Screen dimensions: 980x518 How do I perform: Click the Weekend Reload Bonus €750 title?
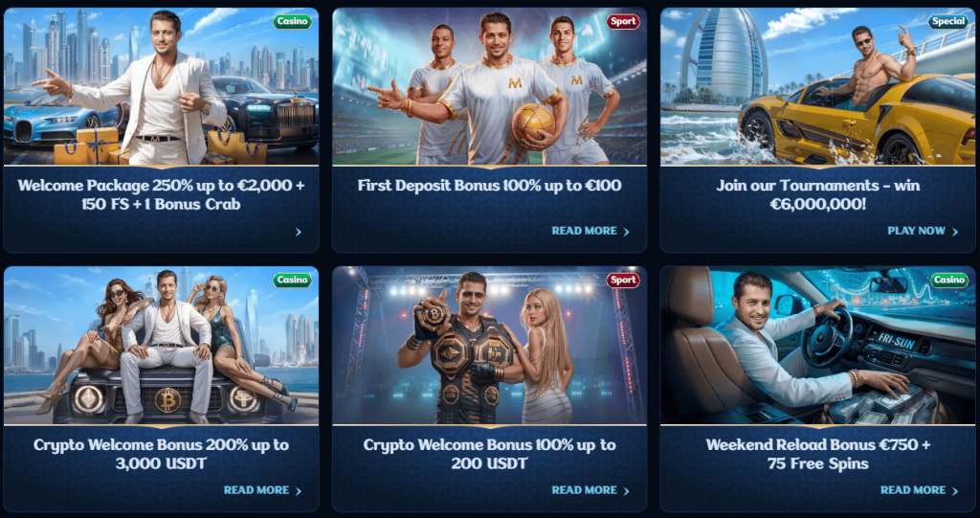click(818, 454)
